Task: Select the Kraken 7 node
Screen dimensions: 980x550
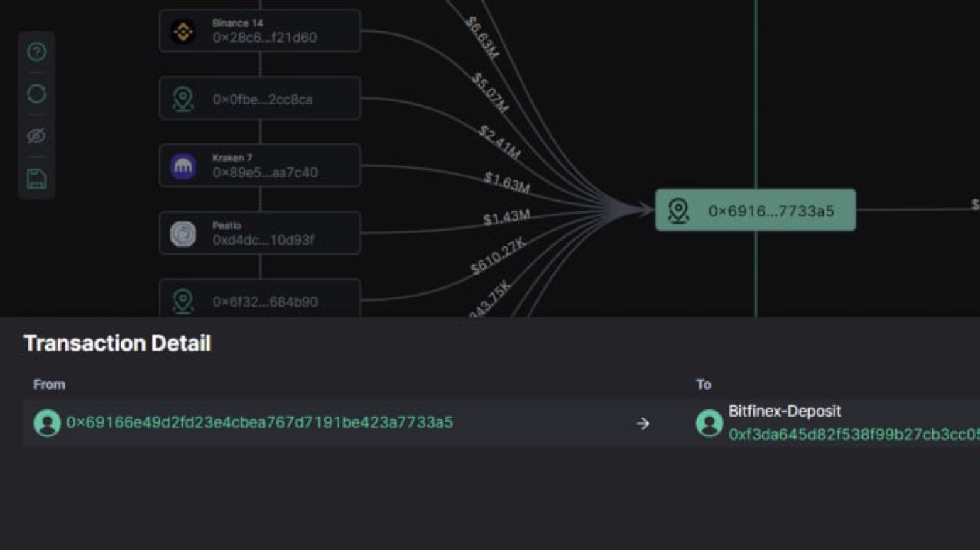Action: pos(260,165)
